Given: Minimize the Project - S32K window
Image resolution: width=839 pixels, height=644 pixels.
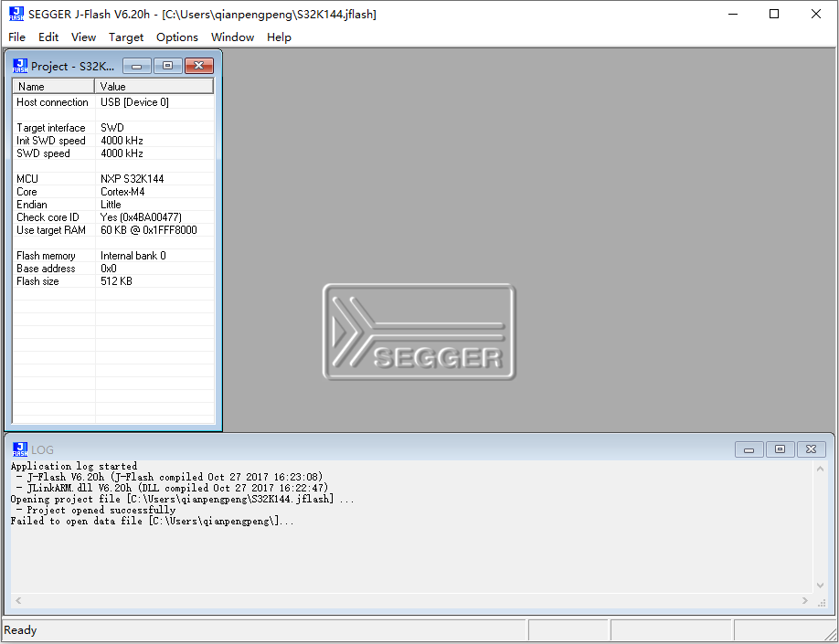Looking at the screenshot, I should [136, 65].
